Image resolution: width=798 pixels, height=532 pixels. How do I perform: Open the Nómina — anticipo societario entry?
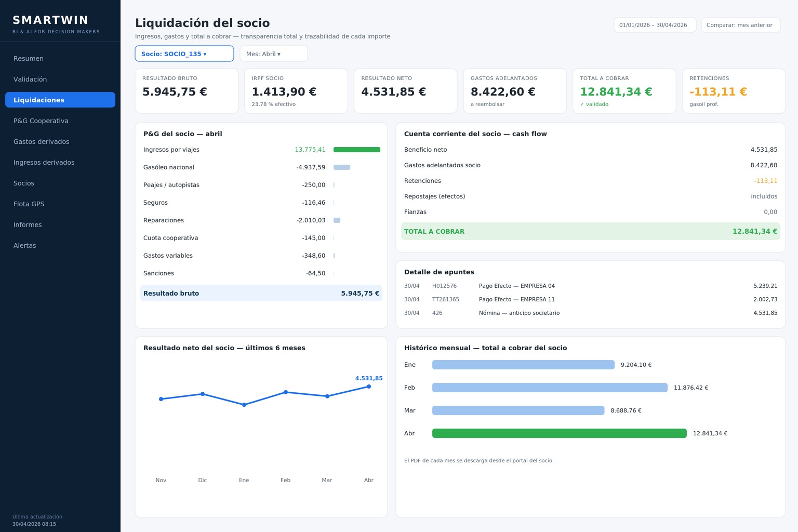591,313
